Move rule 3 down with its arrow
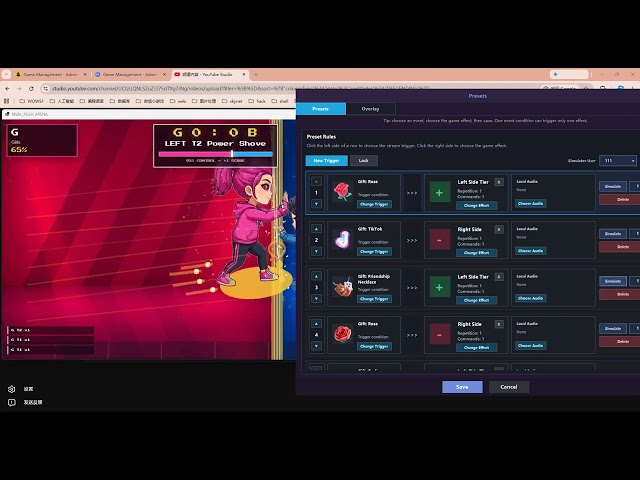 pyautogui.click(x=316, y=299)
